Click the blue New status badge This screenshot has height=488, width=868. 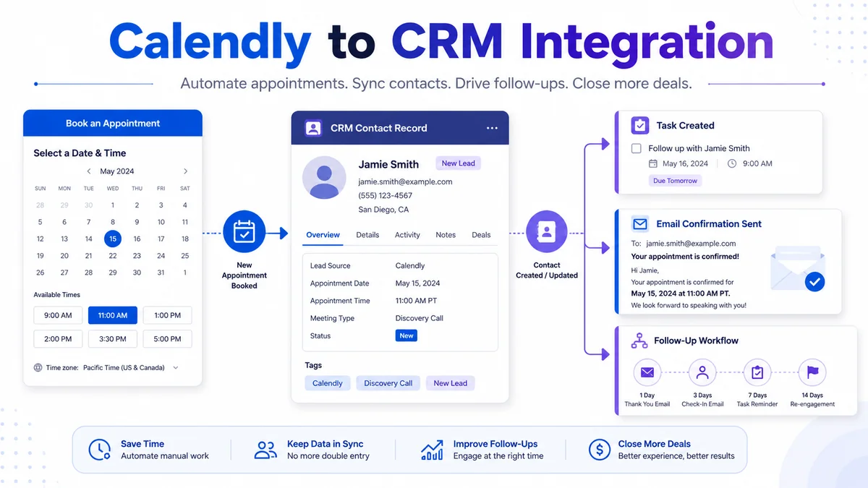coord(407,335)
